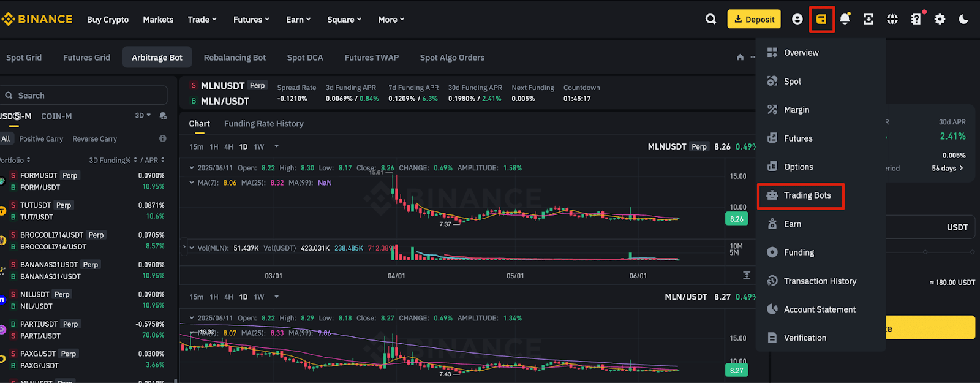
Task: Click the Account Statement pie icon
Action: click(772, 309)
